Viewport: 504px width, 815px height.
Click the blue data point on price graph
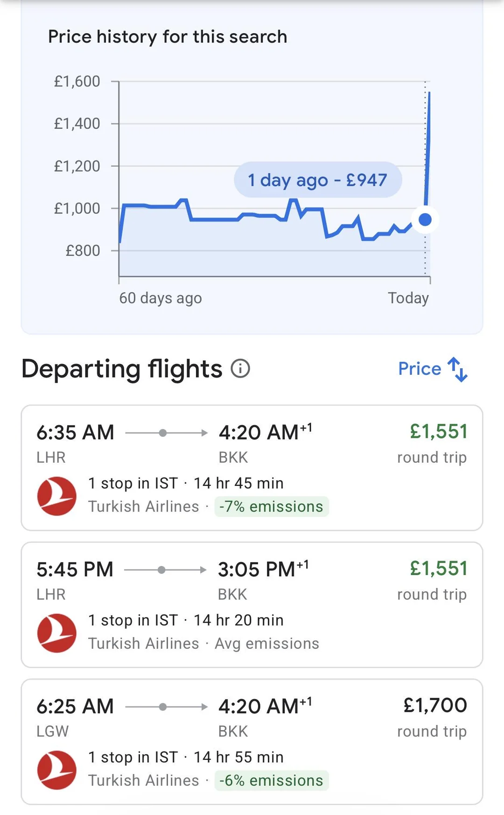[x=425, y=219]
